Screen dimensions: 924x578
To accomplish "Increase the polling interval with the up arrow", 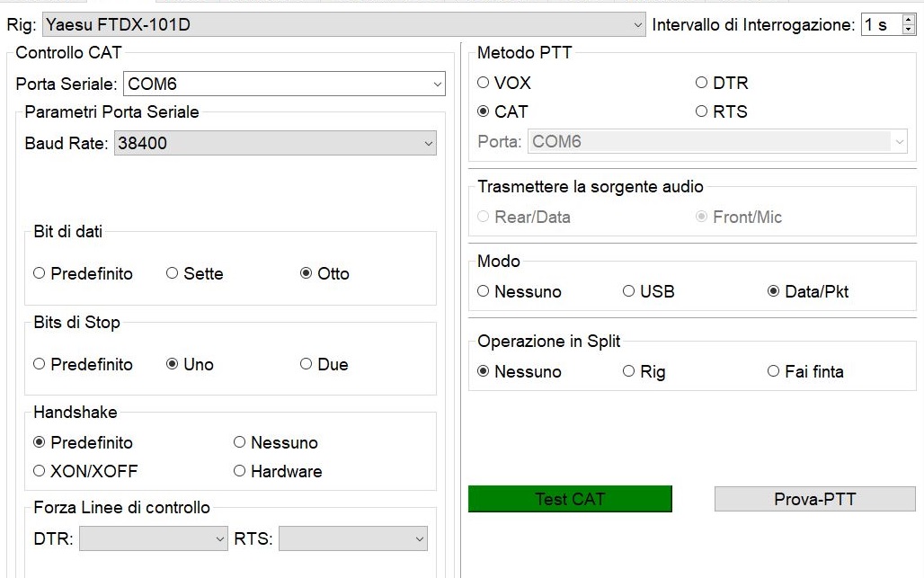I will tap(908, 20).
